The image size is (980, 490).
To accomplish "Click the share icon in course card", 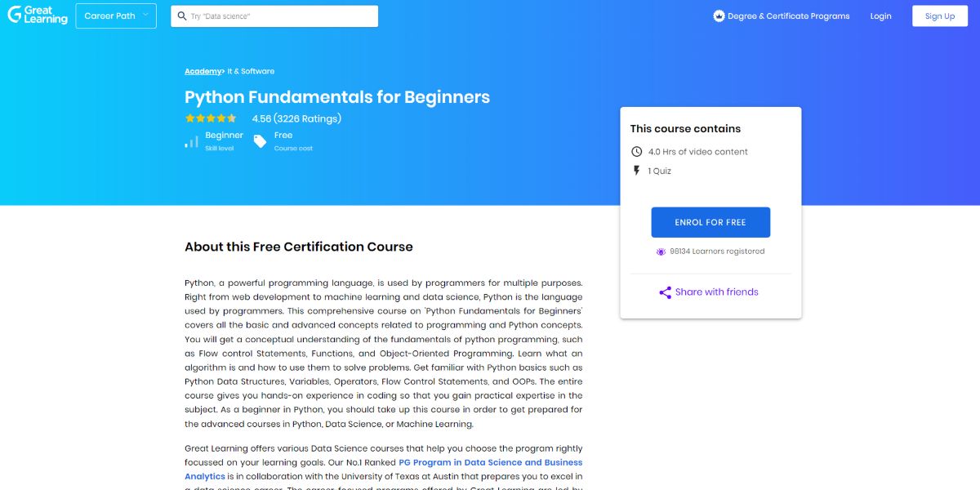I will pyautogui.click(x=665, y=292).
